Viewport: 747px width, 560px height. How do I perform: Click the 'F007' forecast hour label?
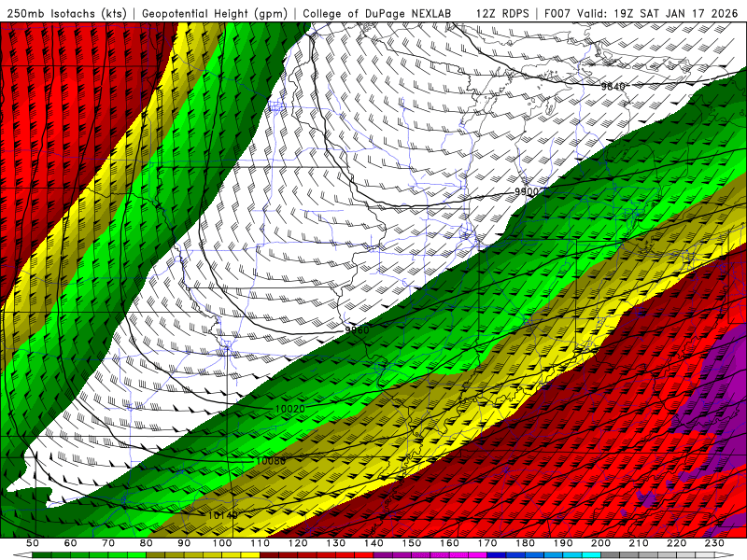point(557,13)
